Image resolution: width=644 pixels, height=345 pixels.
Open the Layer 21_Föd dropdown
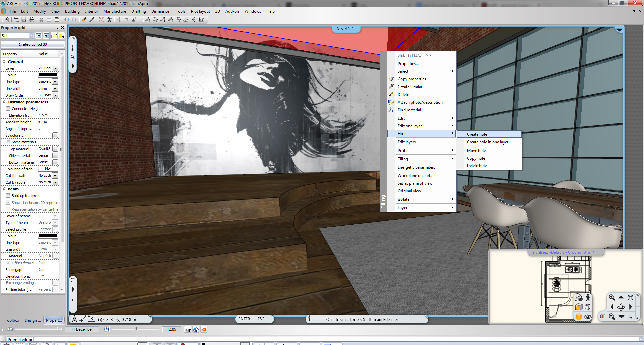click(x=55, y=68)
